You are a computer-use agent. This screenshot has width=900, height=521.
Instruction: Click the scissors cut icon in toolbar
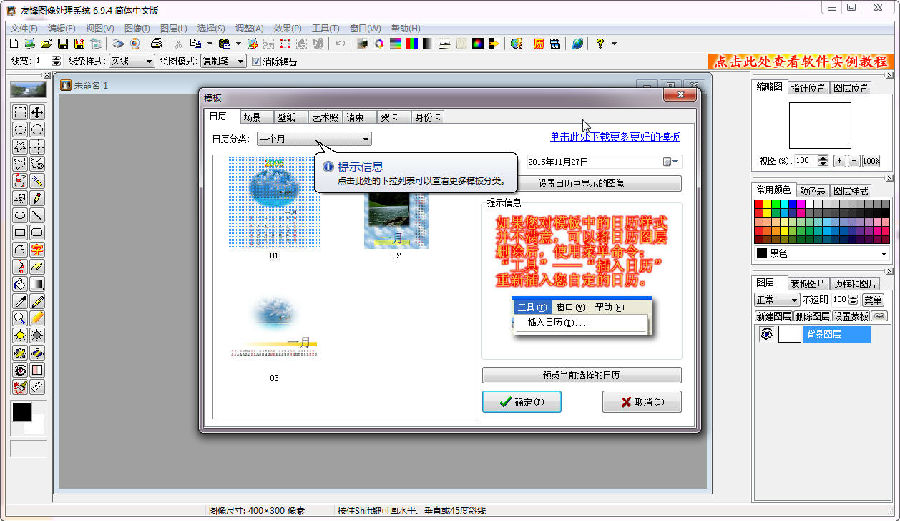click(178, 44)
